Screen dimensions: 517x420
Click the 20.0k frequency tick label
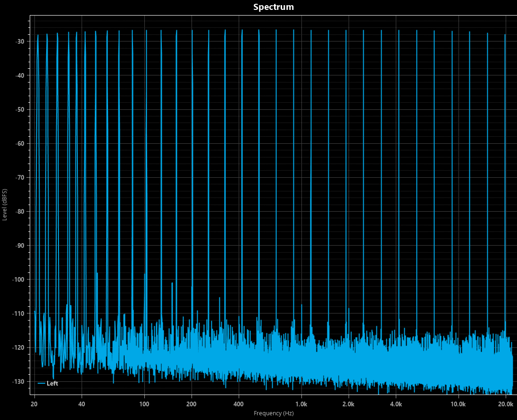click(506, 404)
